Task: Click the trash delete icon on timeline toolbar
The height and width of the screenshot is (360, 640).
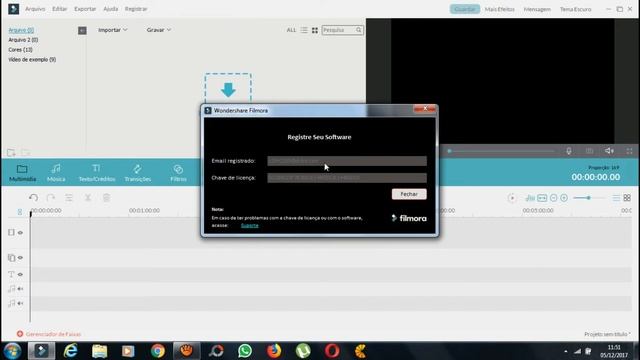Action: click(106, 198)
